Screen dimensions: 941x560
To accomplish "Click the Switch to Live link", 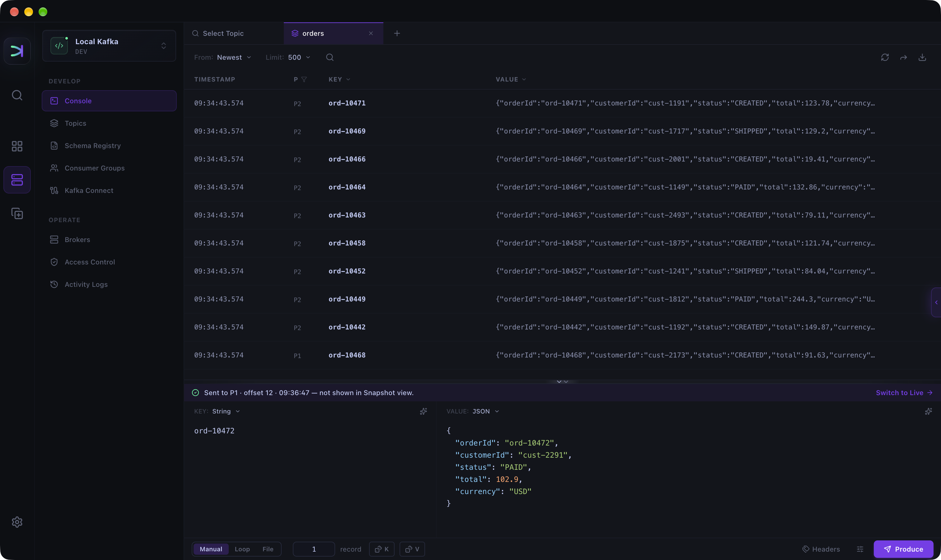I will tap(904, 393).
